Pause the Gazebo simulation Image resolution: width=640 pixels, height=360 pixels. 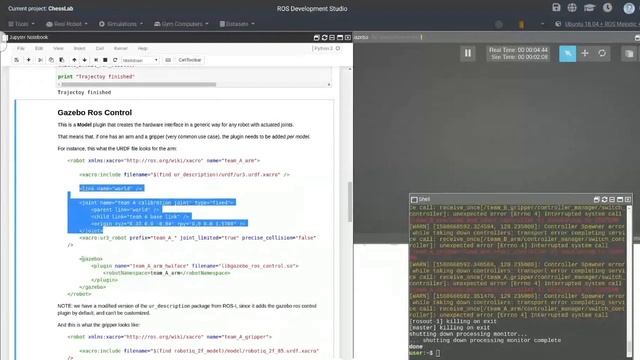pos(468,53)
